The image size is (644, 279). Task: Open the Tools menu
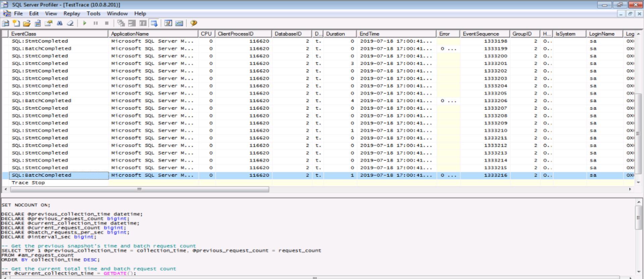point(94,13)
